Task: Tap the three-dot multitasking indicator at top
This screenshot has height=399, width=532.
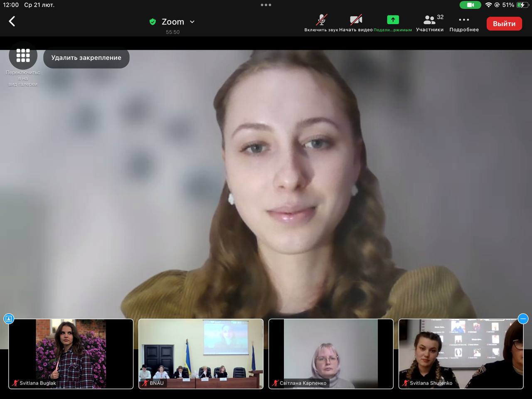Action: point(266,5)
